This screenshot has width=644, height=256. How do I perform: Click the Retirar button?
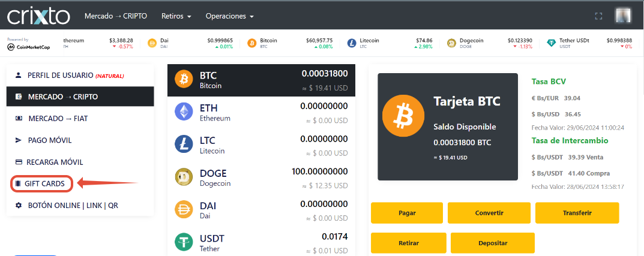point(409,243)
